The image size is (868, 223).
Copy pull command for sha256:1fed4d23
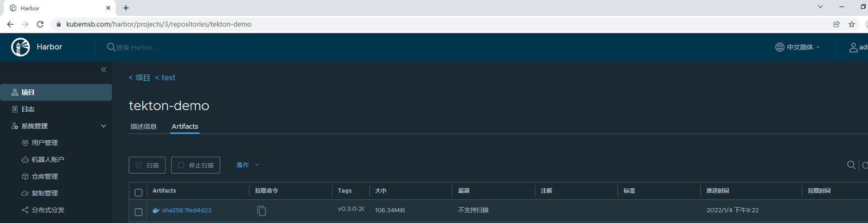point(261,211)
